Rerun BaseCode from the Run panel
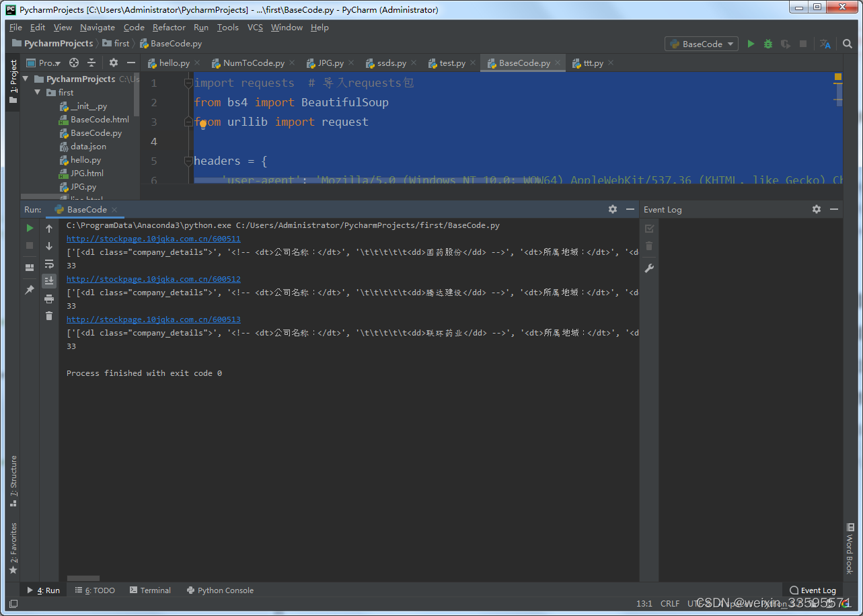The image size is (863, 616). (x=30, y=229)
